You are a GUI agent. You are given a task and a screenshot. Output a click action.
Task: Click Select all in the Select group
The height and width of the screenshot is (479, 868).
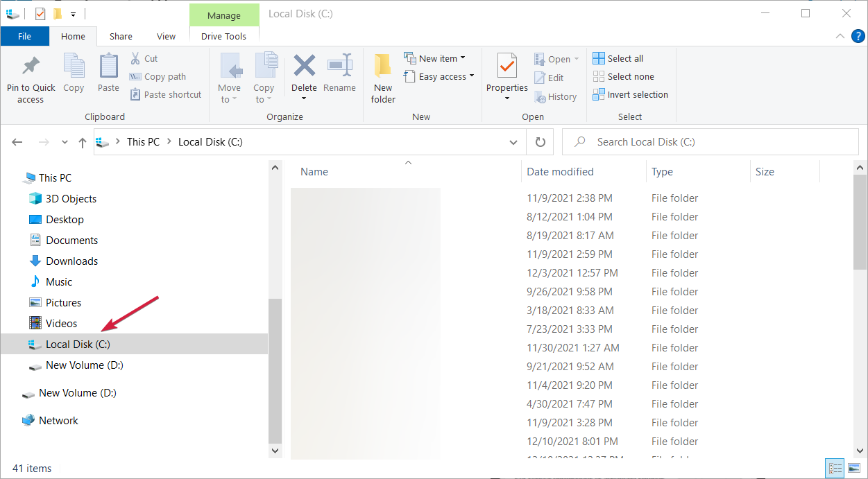(618, 59)
